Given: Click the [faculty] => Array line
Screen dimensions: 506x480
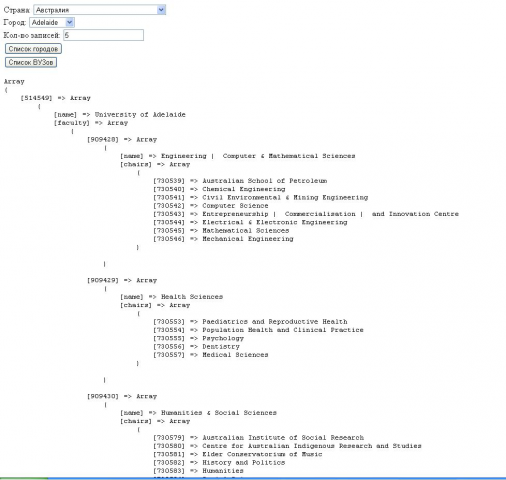Looking at the screenshot, I should [91, 123].
